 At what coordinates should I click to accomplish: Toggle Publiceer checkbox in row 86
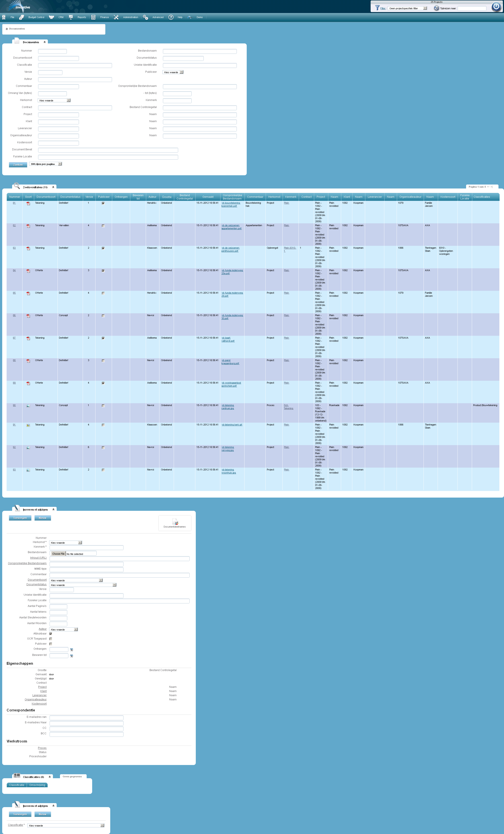[x=103, y=316]
